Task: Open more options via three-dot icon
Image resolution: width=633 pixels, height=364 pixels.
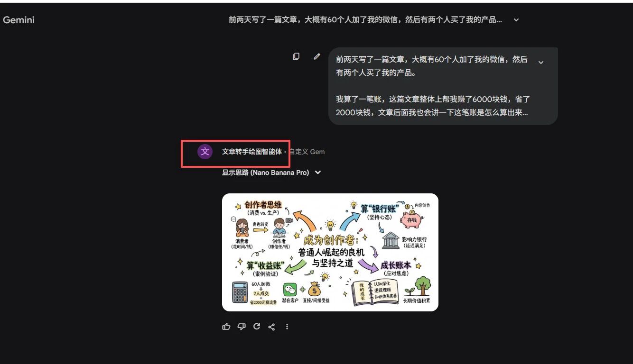Action: [287, 326]
